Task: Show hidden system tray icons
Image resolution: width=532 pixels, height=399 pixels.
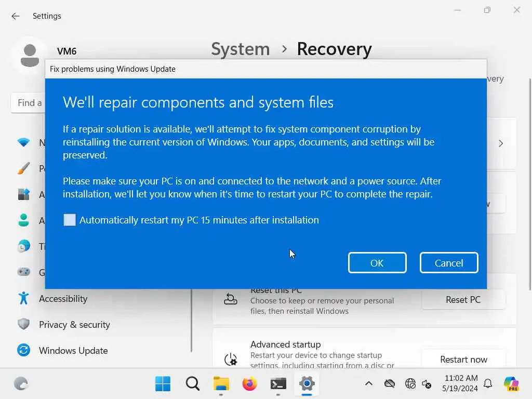Action: (x=369, y=384)
